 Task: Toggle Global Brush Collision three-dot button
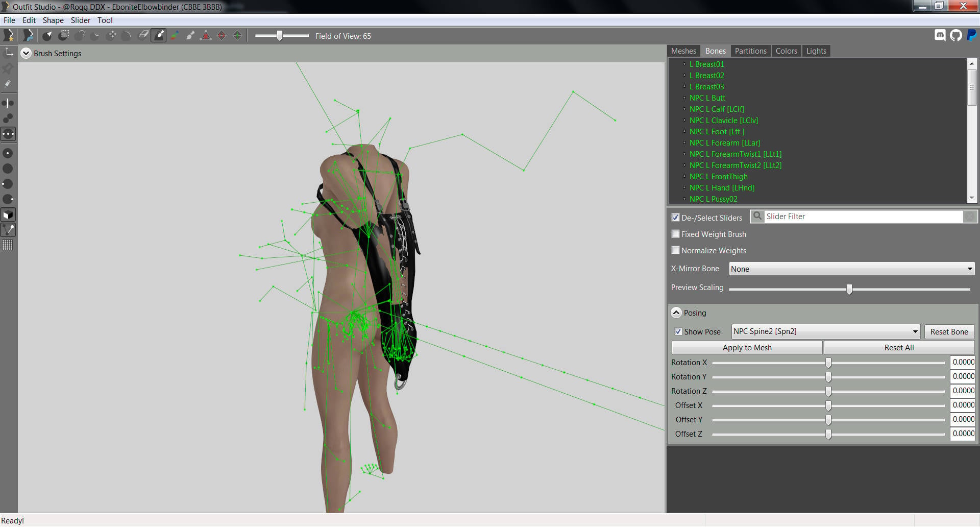(8, 134)
